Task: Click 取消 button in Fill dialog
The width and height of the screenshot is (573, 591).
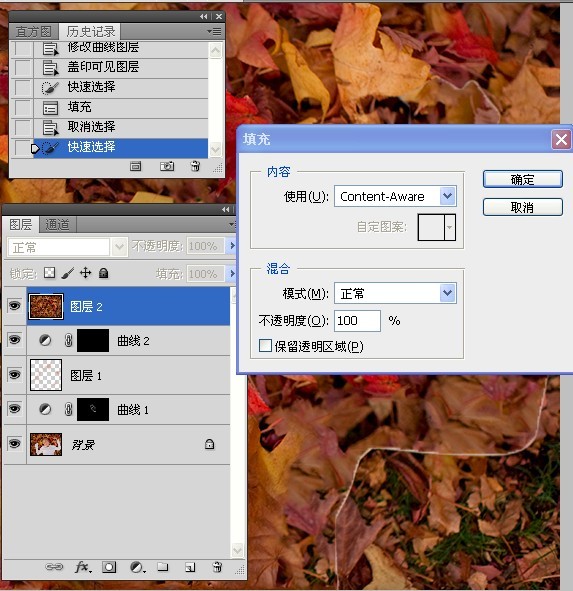Action: click(522, 207)
